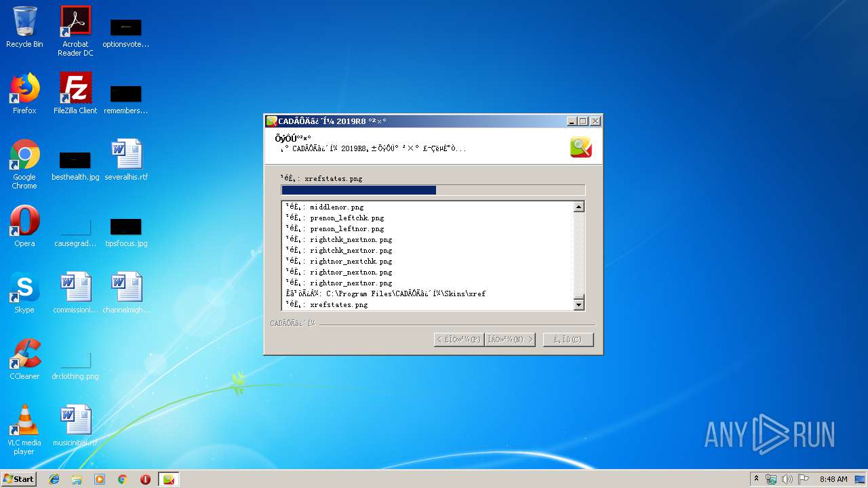The image size is (868, 488).
Task: Select severalhis.rtf document icon
Action: [126, 160]
